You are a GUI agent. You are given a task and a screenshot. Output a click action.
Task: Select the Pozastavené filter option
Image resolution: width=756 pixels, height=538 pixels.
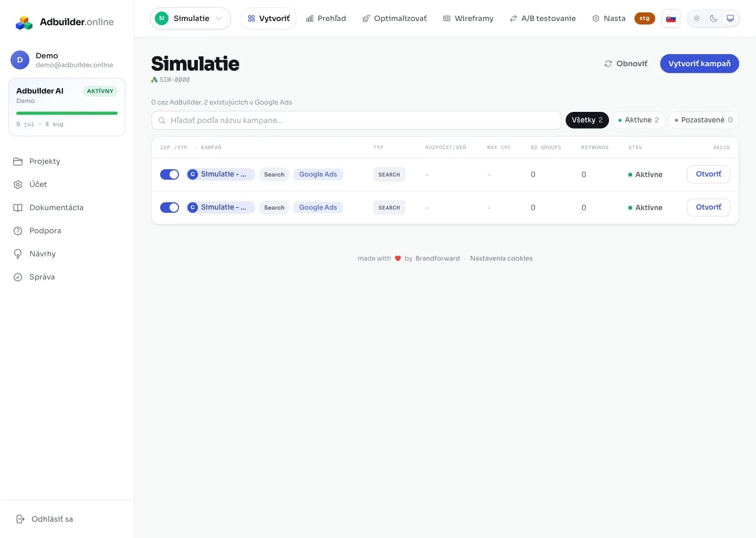(703, 120)
